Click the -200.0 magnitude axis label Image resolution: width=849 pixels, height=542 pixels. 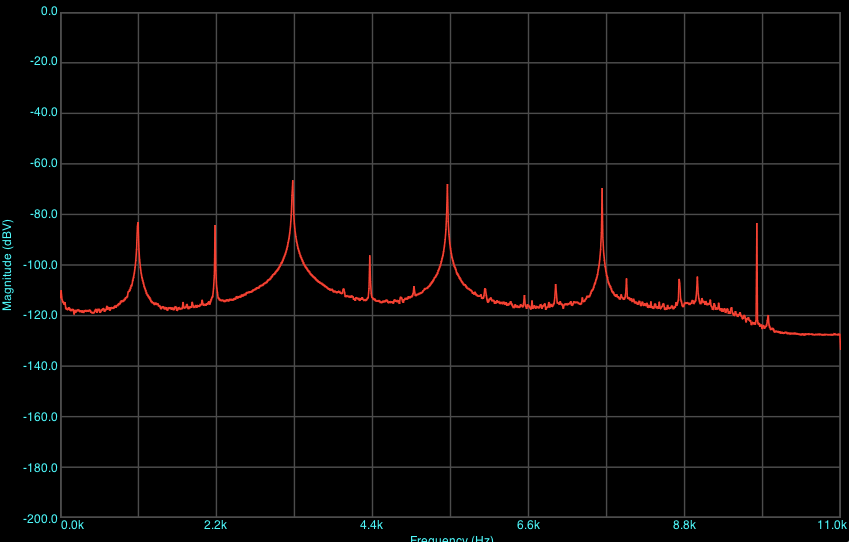click(41, 519)
